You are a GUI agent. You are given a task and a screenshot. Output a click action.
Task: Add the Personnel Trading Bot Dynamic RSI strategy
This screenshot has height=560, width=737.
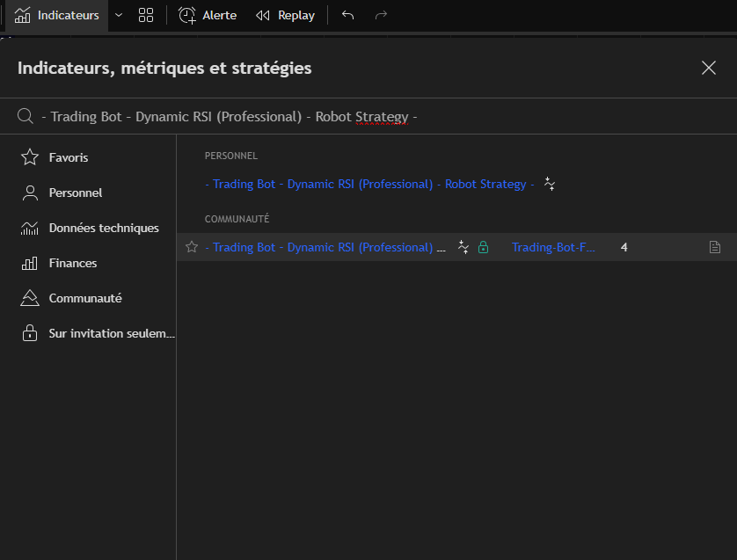pyautogui.click(x=369, y=184)
